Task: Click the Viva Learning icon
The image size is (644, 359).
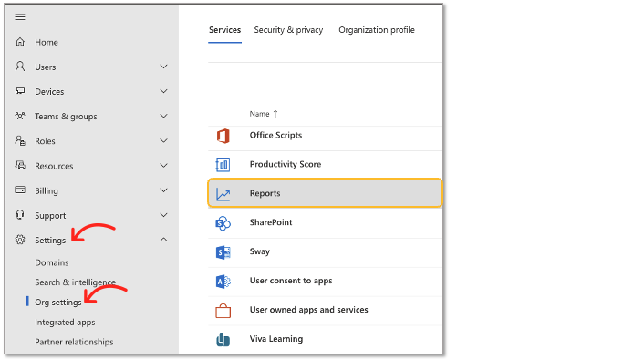Action: click(x=223, y=340)
